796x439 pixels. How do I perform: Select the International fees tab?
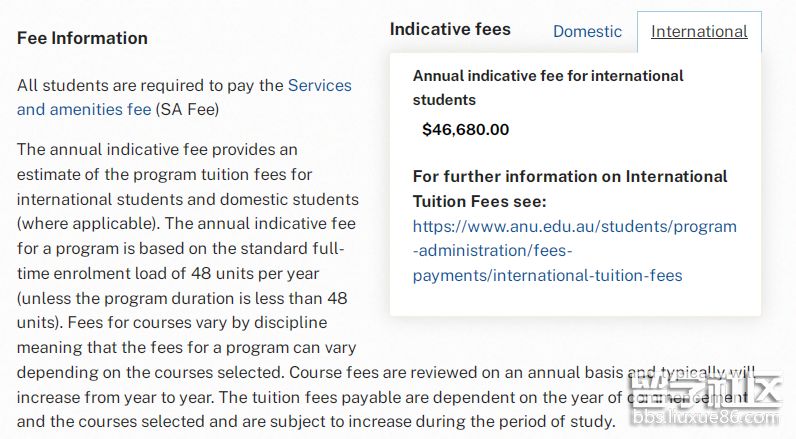[699, 31]
